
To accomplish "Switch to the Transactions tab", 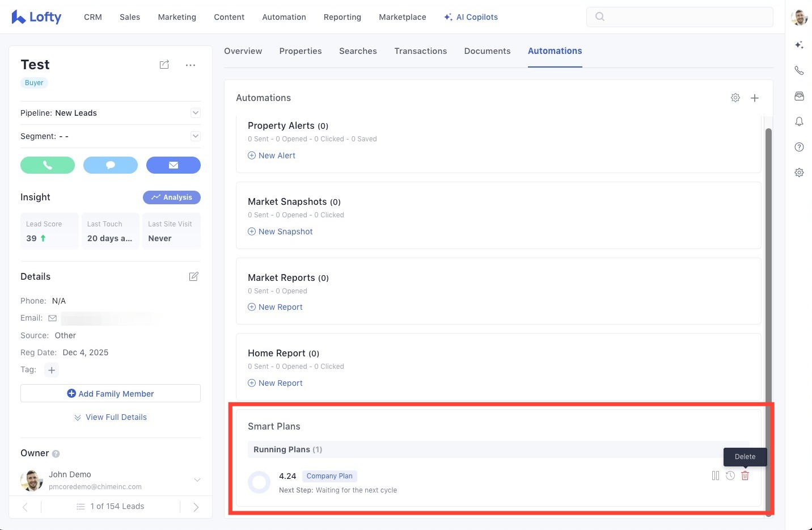I will pos(420,51).
